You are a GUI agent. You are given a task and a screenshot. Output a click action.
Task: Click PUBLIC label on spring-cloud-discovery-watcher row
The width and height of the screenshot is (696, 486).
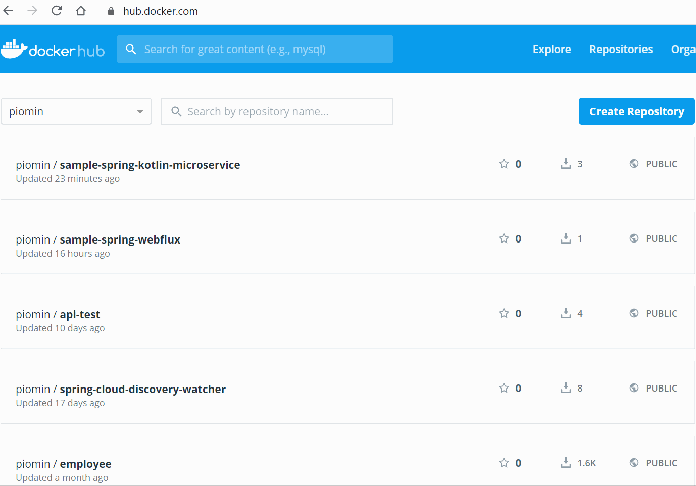[661, 388]
